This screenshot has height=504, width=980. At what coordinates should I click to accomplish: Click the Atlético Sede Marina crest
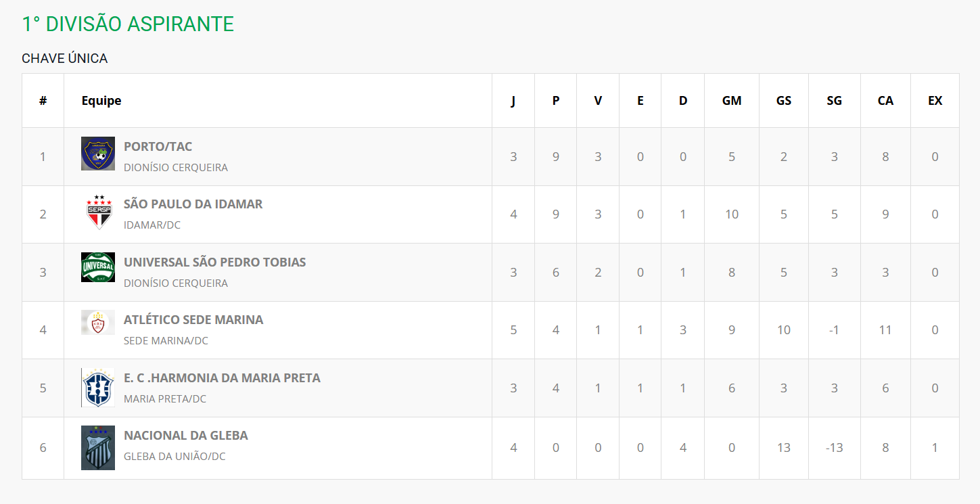point(98,323)
